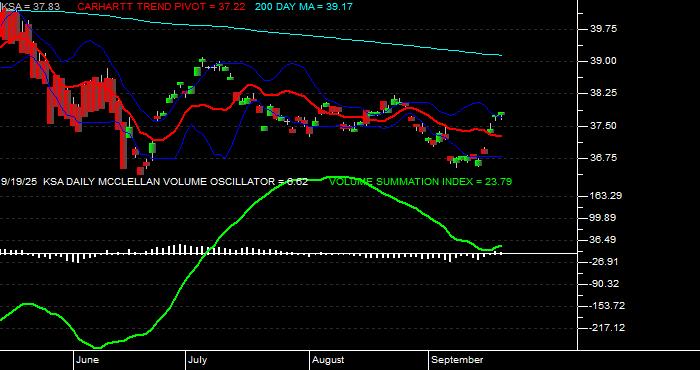Click the September month marker
The width and height of the screenshot is (700, 370).
point(458,360)
